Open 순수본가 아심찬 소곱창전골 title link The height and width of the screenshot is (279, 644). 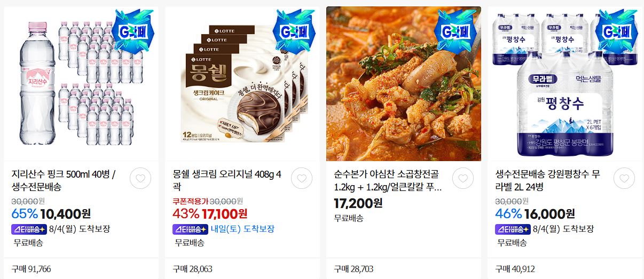(388, 181)
